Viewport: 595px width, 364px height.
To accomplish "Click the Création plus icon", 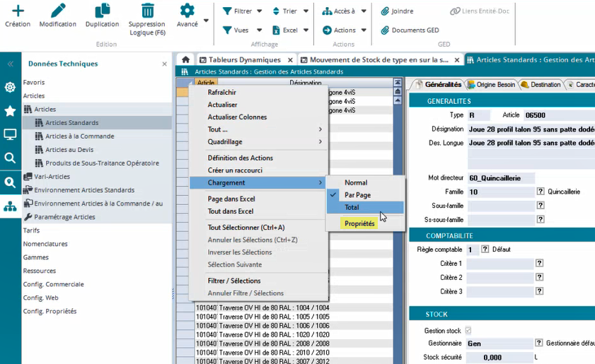I will point(18,11).
